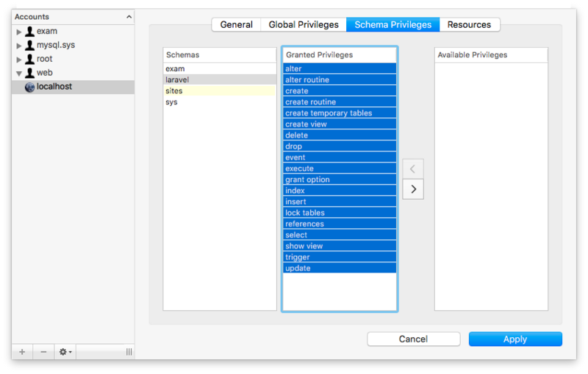
Task: Select the localhost host entry
Action: click(x=73, y=87)
